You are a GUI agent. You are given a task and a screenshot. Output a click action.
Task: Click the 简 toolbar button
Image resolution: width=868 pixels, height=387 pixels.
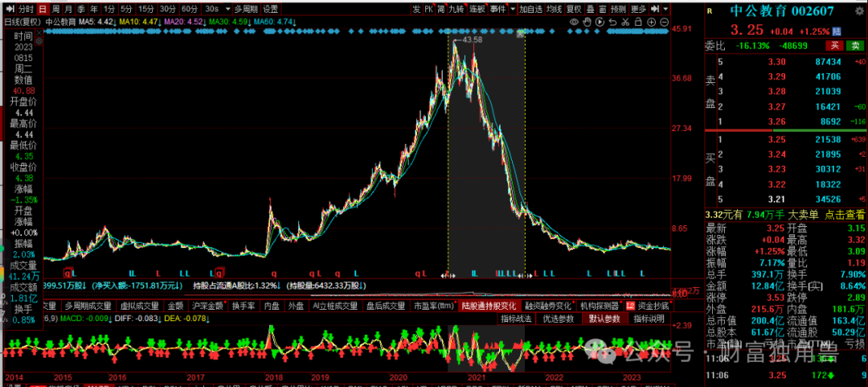pyautogui.click(x=440, y=9)
